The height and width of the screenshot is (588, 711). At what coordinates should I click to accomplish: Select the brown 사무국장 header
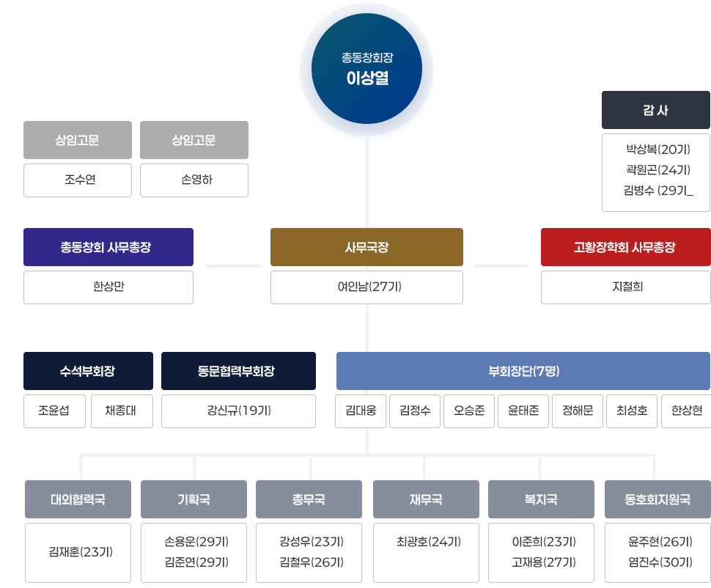pyautogui.click(x=366, y=247)
